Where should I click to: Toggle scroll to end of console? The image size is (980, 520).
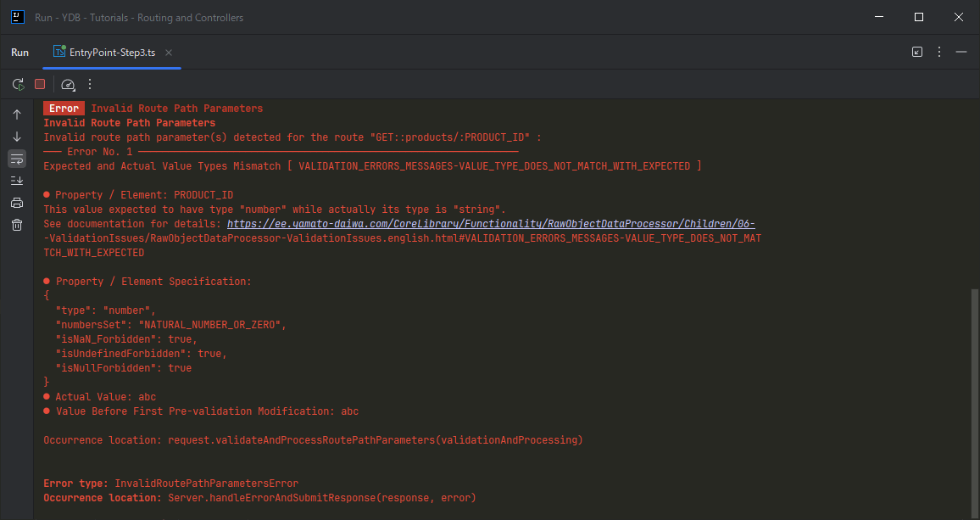[17, 181]
